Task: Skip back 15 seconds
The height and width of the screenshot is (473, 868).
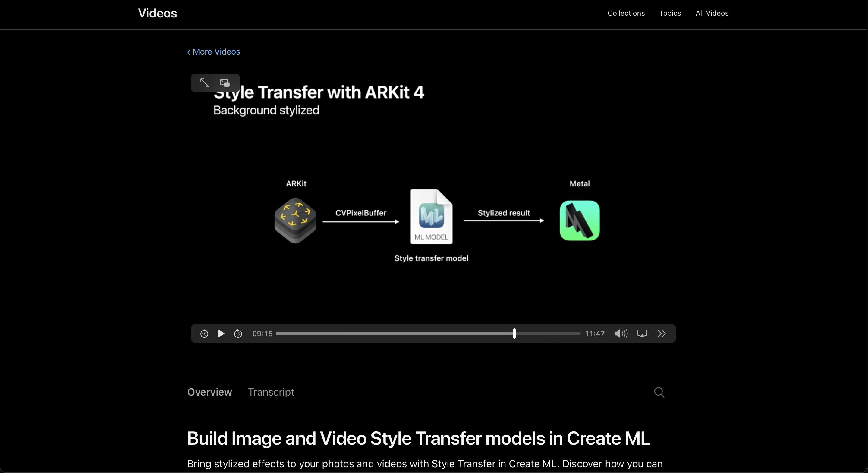Action: [x=204, y=334]
